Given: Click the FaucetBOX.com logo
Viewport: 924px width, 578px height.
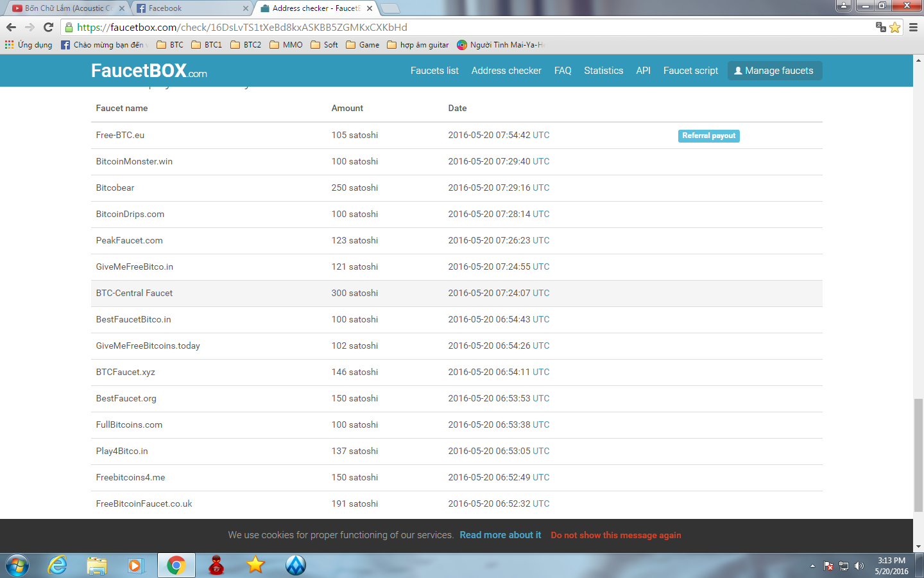Looking at the screenshot, I should pos(149,71).
